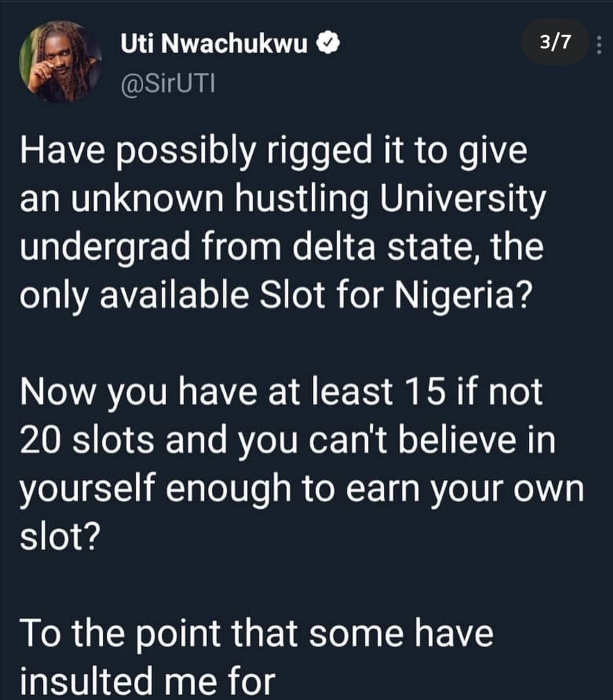
Task: Click the line "yourself enough to earn your own"
Action: coord(301,488)
